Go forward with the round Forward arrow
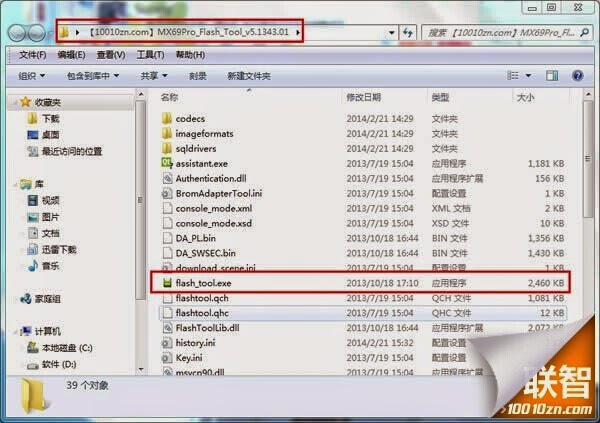The image size is (600, 423). (37, 33)
